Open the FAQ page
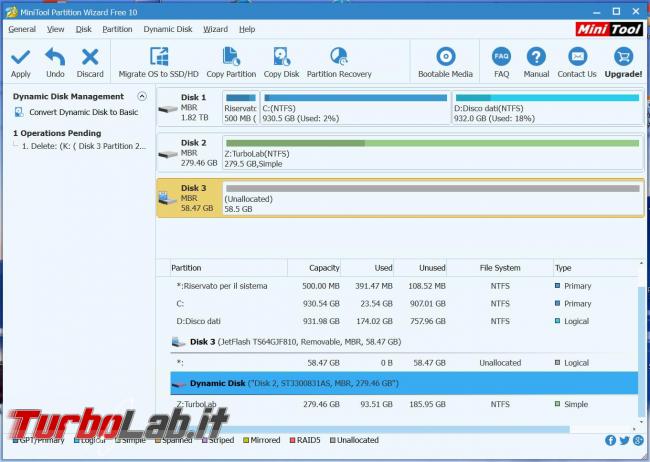The width and height of the screenshot is (650, 462). [x=501, y=63]
